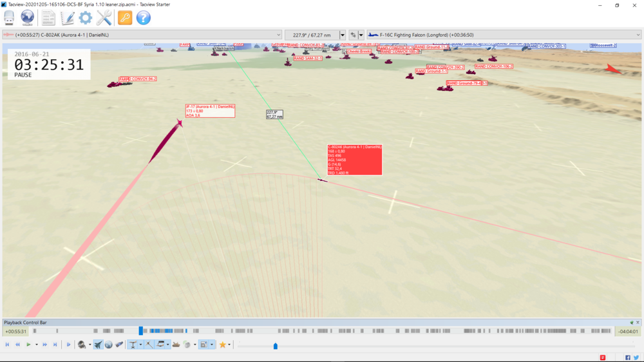
Task: Click the -04:04:01 remaining time field
Action: click(628, 331)
